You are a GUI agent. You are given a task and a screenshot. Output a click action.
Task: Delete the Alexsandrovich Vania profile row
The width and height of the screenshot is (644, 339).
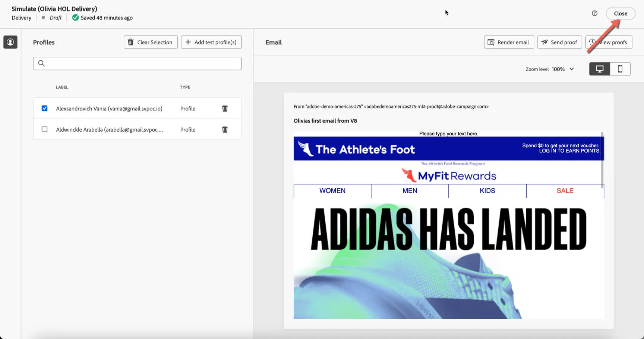pyautogui.click(x=225, y=109)
